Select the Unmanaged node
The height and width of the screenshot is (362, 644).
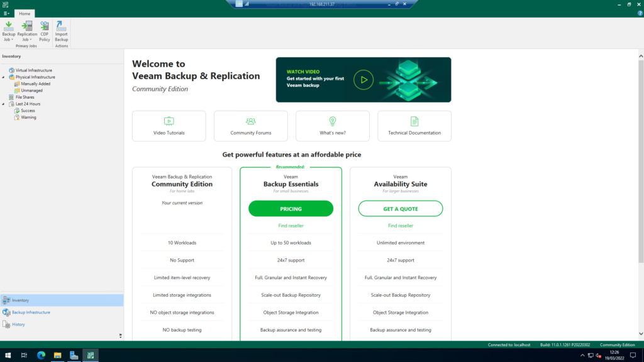pyautogui.click(x=31, y=90)
